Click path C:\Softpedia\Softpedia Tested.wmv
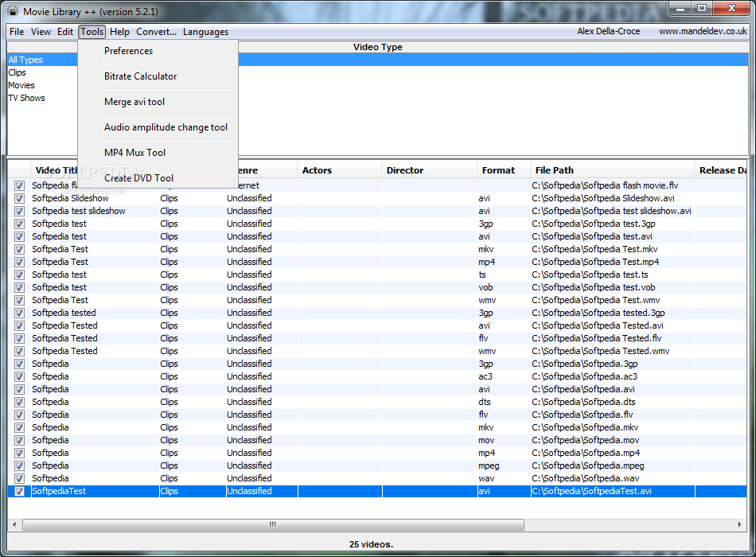 [x=601, y=351]
